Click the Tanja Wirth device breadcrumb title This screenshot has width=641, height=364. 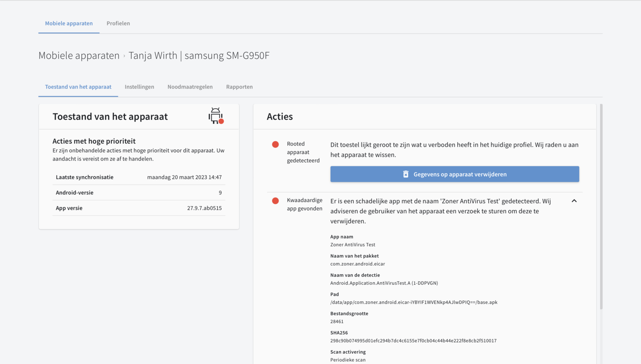199,56
